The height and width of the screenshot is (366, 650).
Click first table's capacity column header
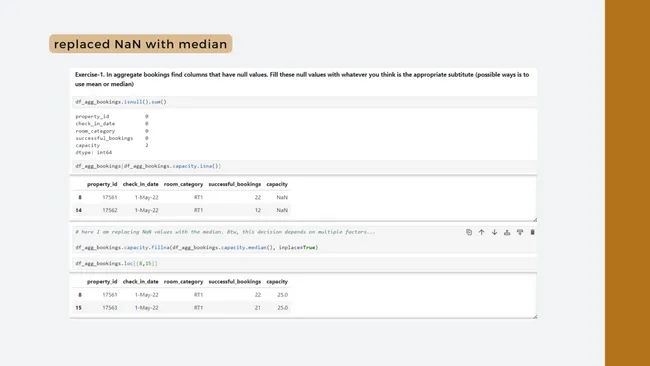coord(277,184)
